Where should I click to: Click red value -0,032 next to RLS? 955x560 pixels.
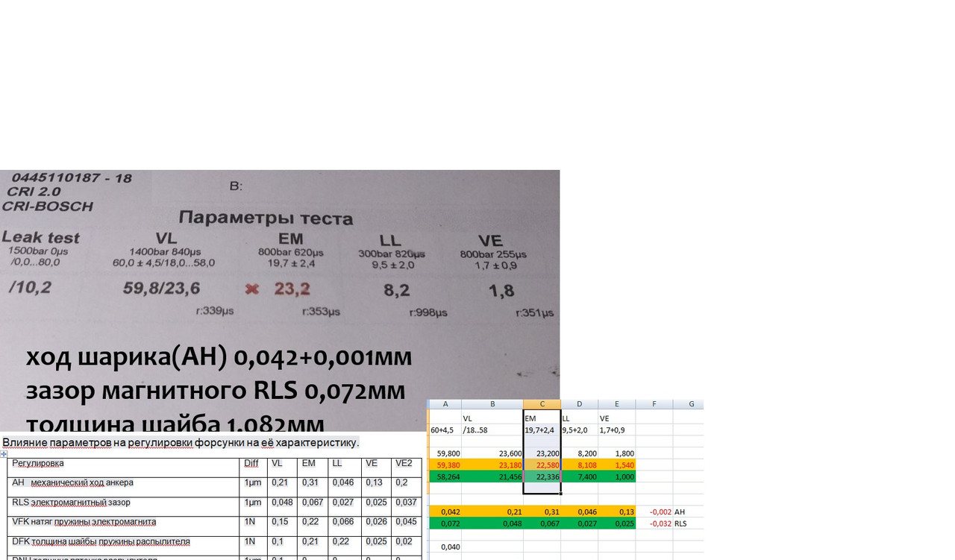pyautogui.click(x=654, y=523)
